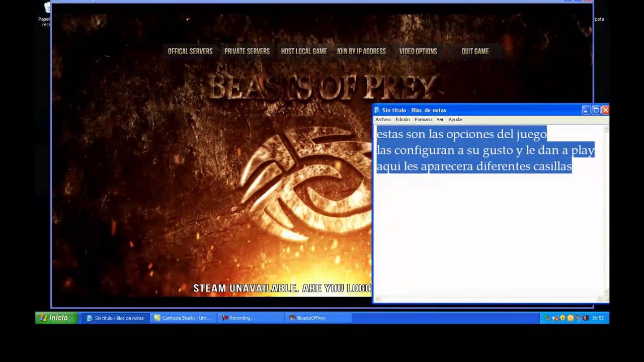This screenshot has width=644, height=362.
Task: Click text line "estas son las opciones del juego"
Action: coord(461,134)
